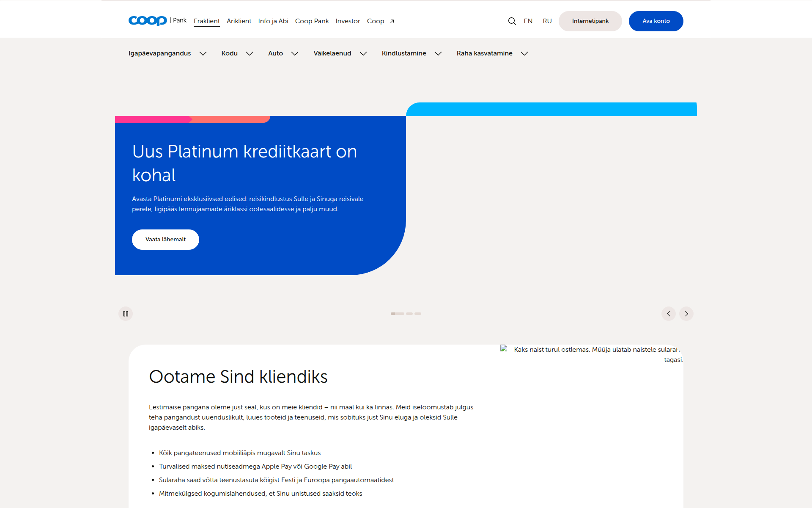Pause the carousel autoplay

coord(126,314)
